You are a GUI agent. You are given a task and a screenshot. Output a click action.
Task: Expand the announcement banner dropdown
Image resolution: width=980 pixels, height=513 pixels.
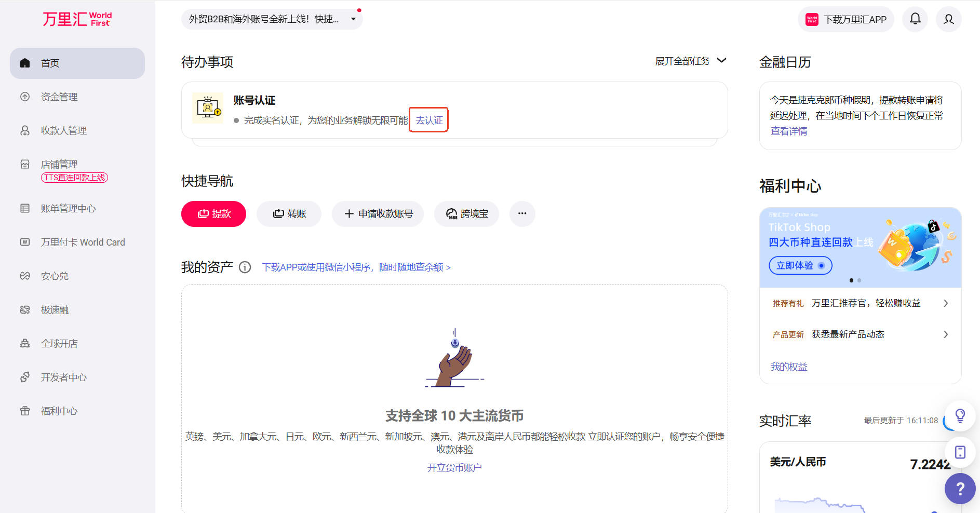tap(353, 19)
